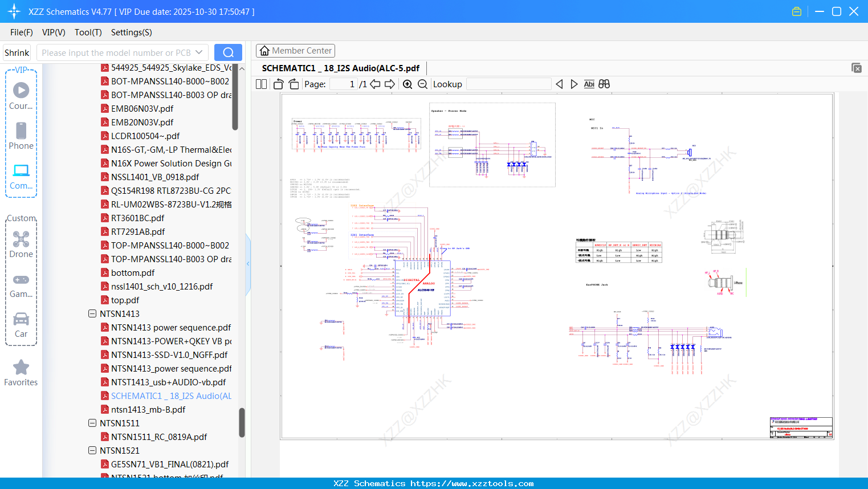Open the Settings(S) menu

click(131, 32)
